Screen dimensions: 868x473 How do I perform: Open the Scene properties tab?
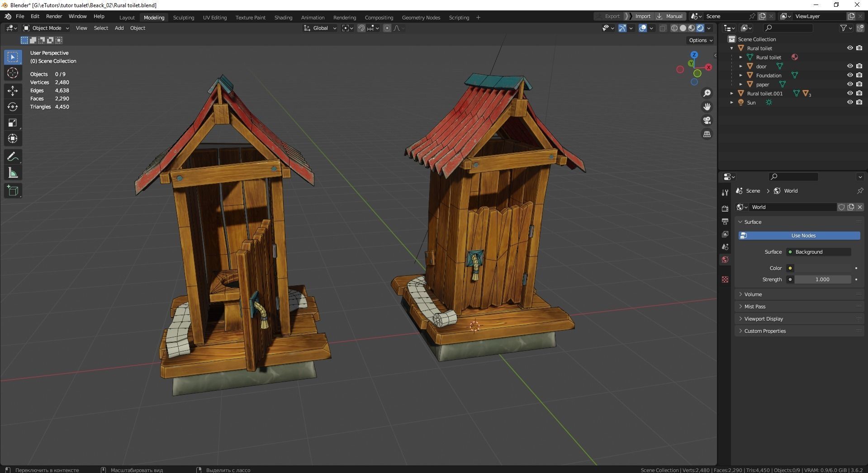point(725,247)
